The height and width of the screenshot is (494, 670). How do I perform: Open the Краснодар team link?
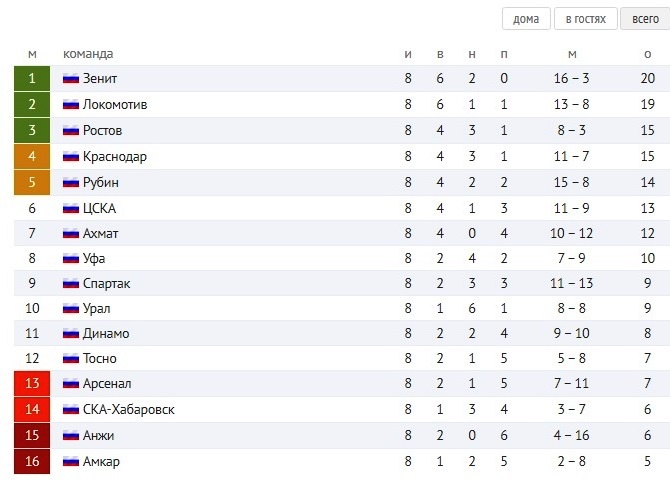pyautogui.click(x=115, y=156)
